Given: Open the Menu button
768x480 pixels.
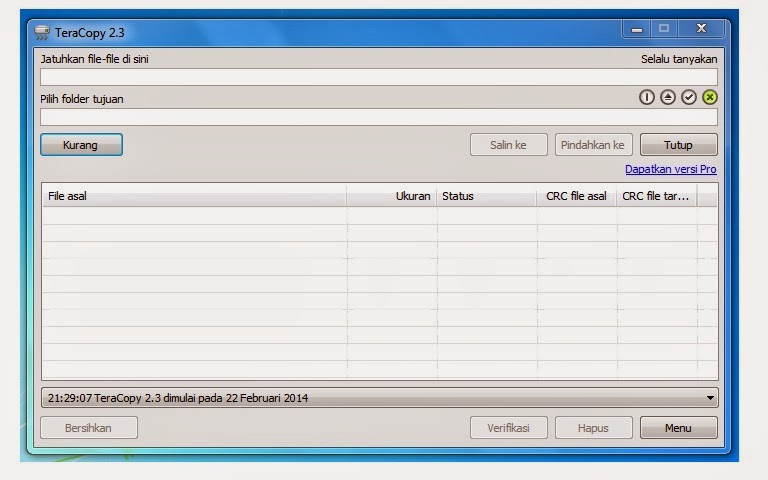Looking at the screenshot, I should (678, 428).
